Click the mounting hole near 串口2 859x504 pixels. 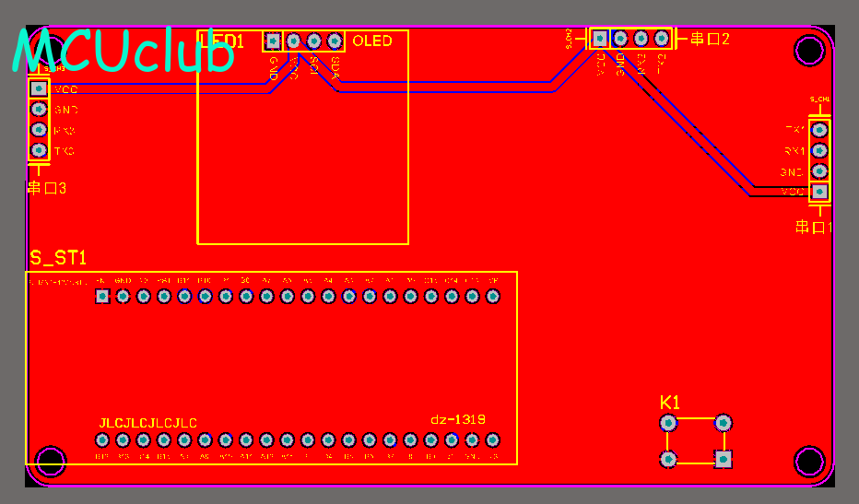tap(810, 51)
